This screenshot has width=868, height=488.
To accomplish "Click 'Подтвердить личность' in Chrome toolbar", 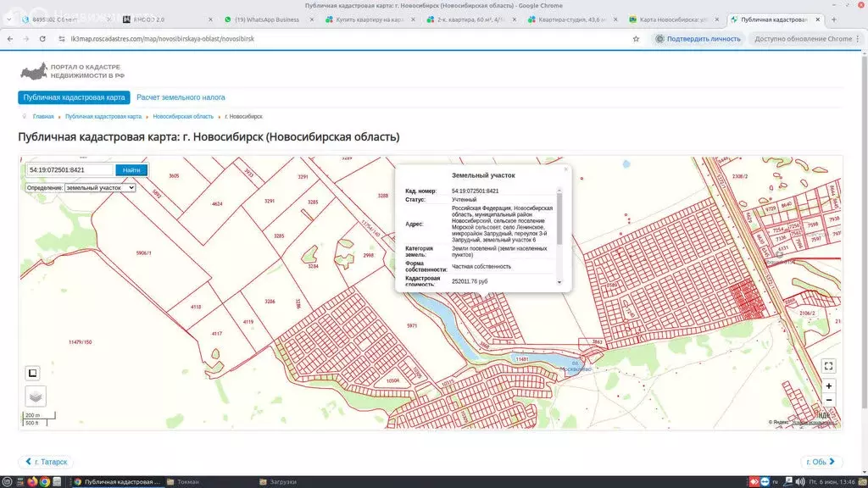I will (698, 39).
